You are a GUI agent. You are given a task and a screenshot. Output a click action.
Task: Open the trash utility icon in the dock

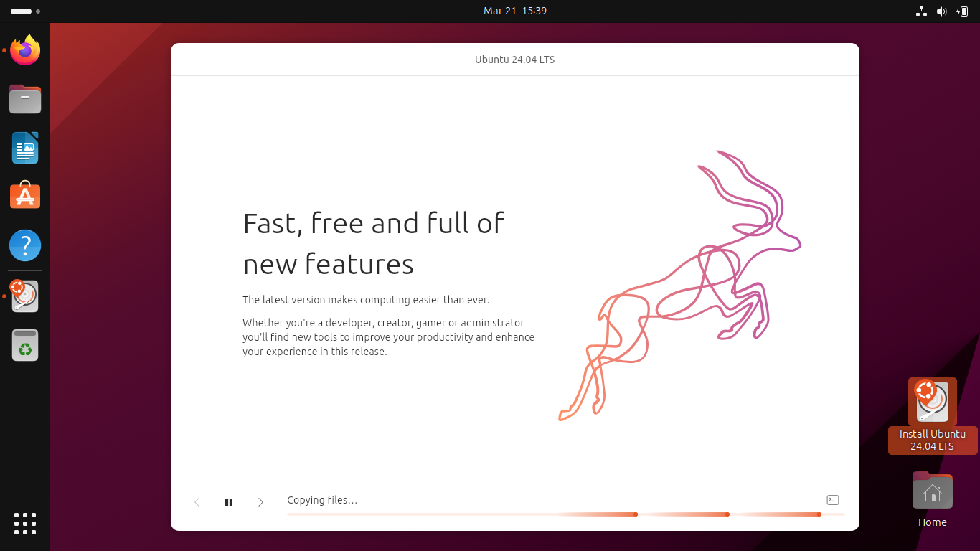point(24,345)
